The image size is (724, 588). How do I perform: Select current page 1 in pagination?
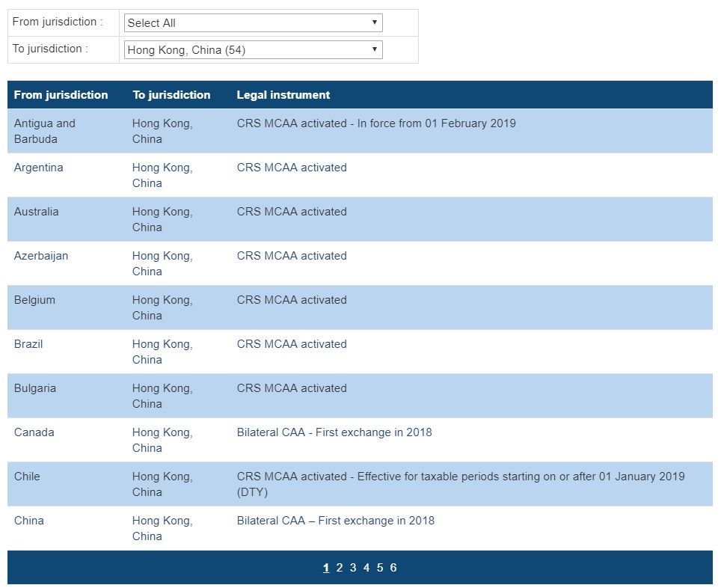tap(326, 568)
